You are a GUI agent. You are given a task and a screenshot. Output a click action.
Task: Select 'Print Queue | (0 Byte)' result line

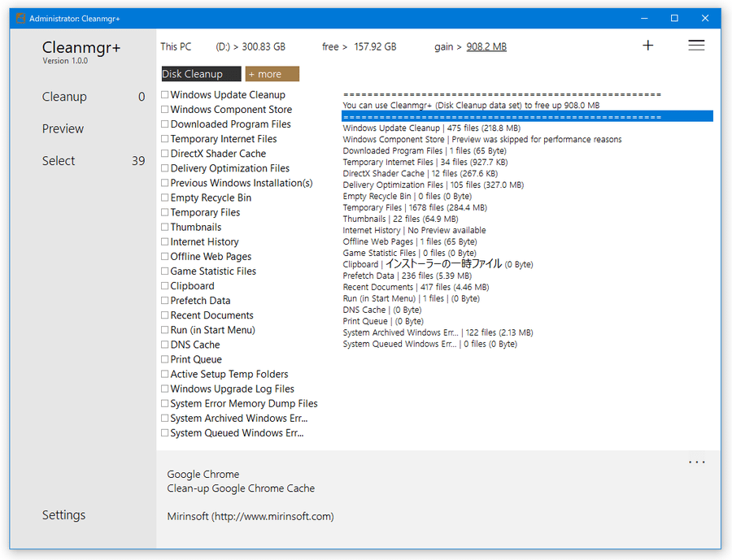[383, 321]
